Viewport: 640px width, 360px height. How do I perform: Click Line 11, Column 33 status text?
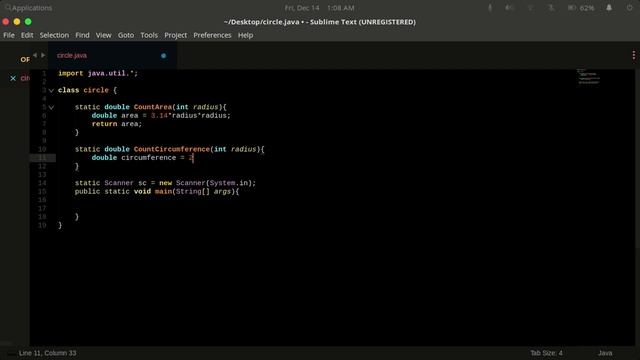click(x=47, y=353)
